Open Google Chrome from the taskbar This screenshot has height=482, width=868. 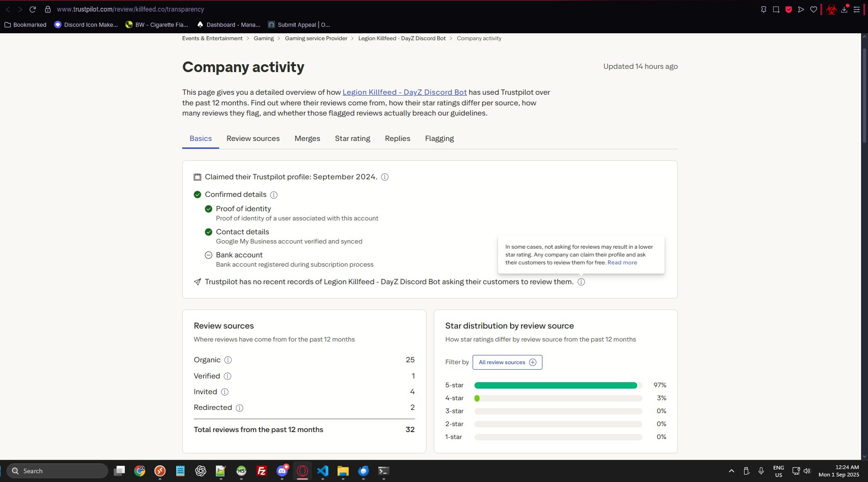[140, 471]
